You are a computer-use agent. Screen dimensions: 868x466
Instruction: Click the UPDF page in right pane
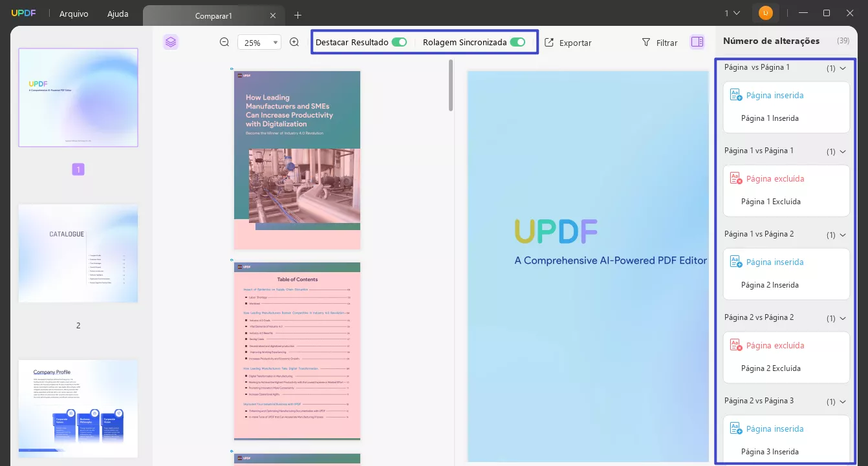pyautogui.click(x=588, y=266)
